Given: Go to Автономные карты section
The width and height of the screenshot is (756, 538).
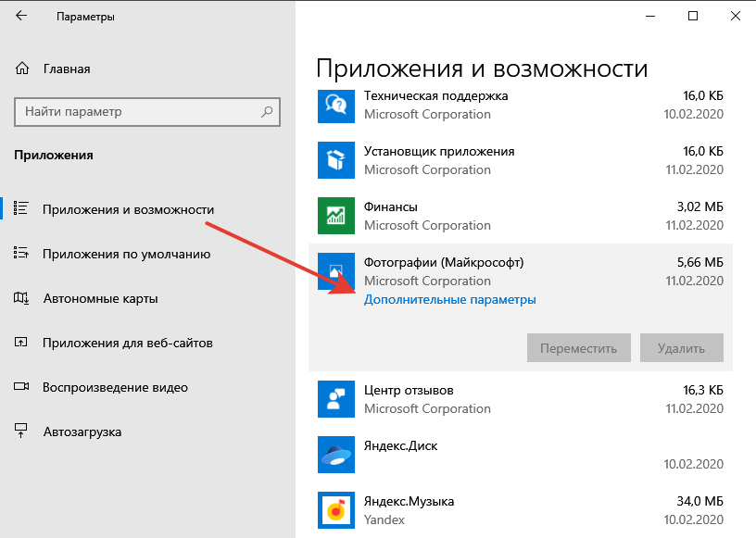Looking at the screenshot, I should (x=101, y=298).
